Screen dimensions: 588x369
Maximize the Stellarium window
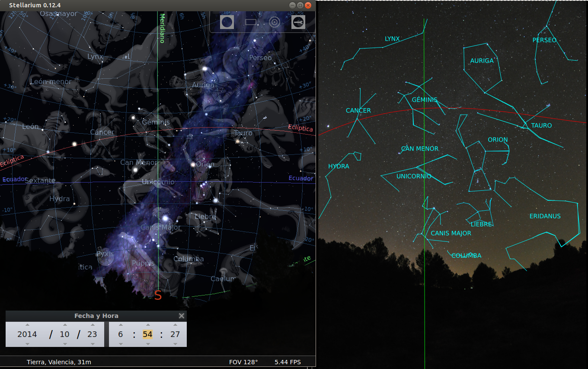click(x=300, y=5)
